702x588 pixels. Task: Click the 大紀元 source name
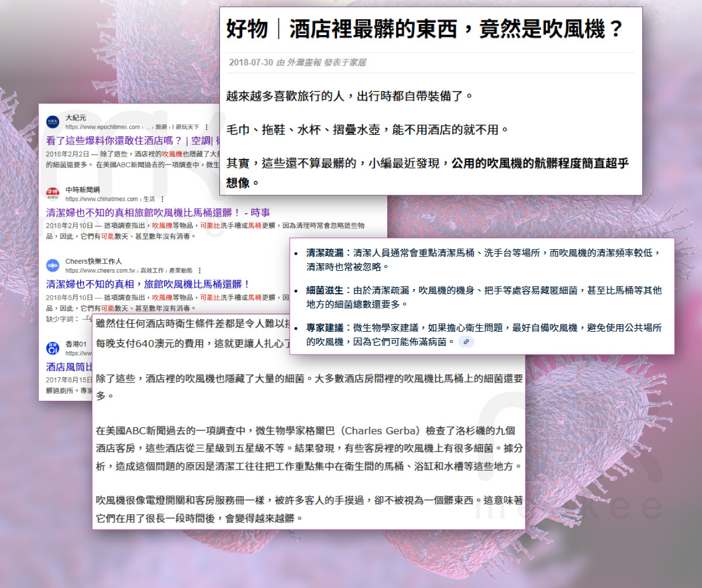point(75,118)
